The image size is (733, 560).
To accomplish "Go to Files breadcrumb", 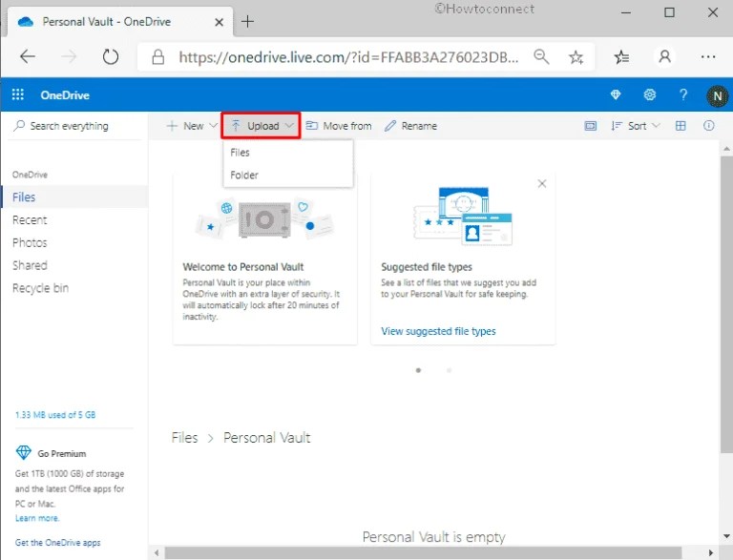I will click(184, 438).
